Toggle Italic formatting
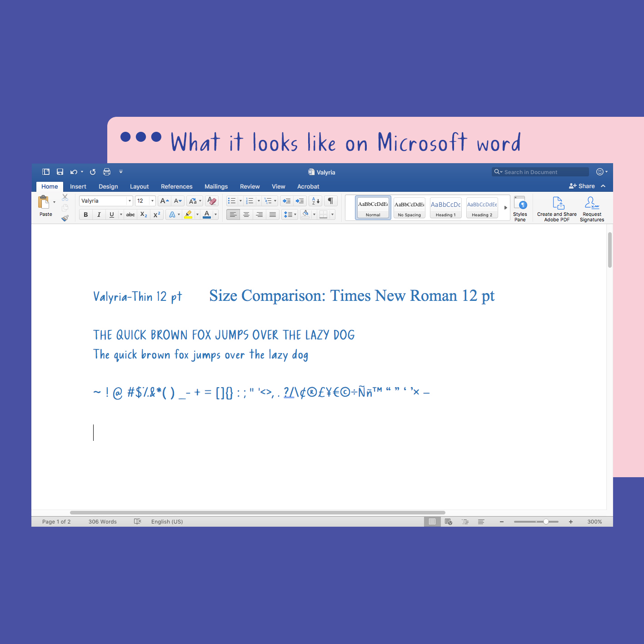Image resolution: width=644 pixels, height=644 pixels. 99,215
